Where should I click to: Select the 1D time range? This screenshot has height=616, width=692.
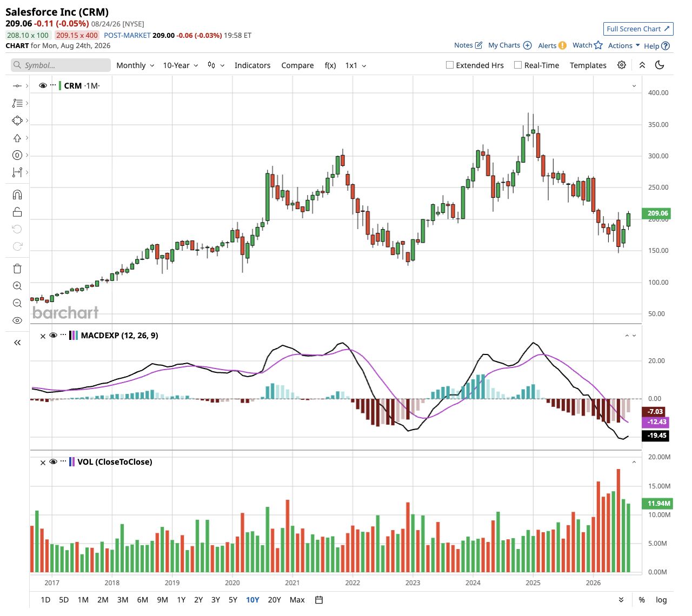(x=45, y=600)
